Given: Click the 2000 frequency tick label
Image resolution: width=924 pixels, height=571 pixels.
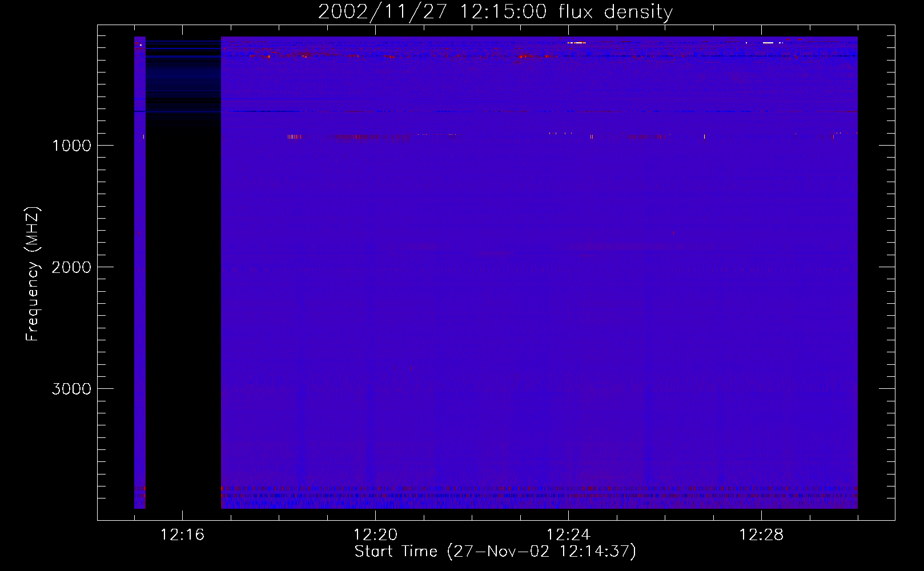Looking at the screenshot, I should point(71,267).
